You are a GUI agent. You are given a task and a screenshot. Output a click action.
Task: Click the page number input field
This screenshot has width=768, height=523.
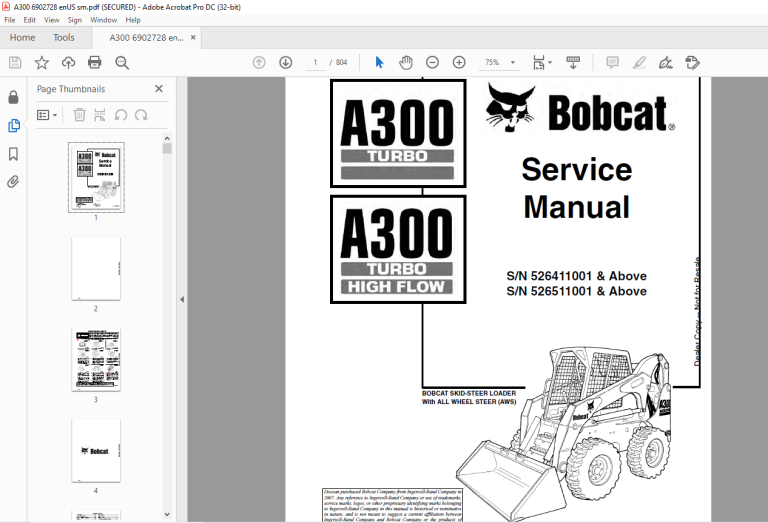(315, 63)
